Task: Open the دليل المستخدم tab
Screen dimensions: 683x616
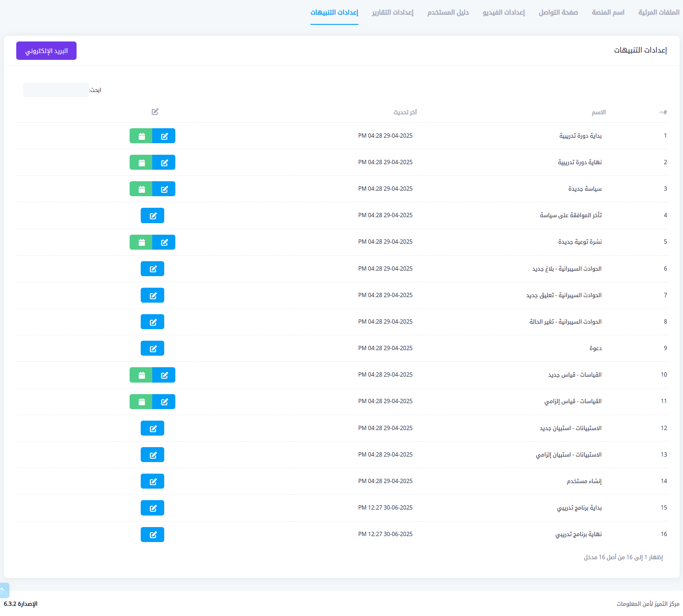Action: point(448,12)
